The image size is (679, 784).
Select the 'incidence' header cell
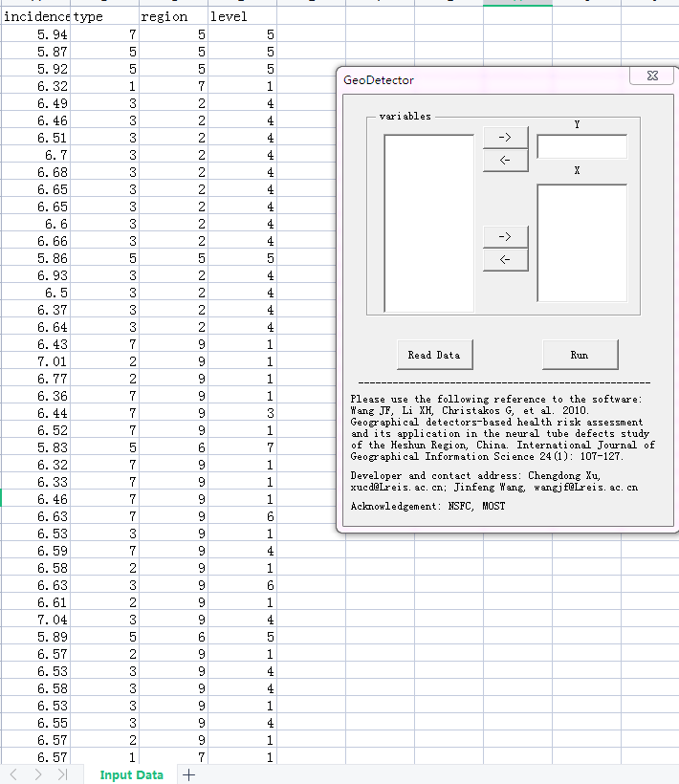[36, 16]
